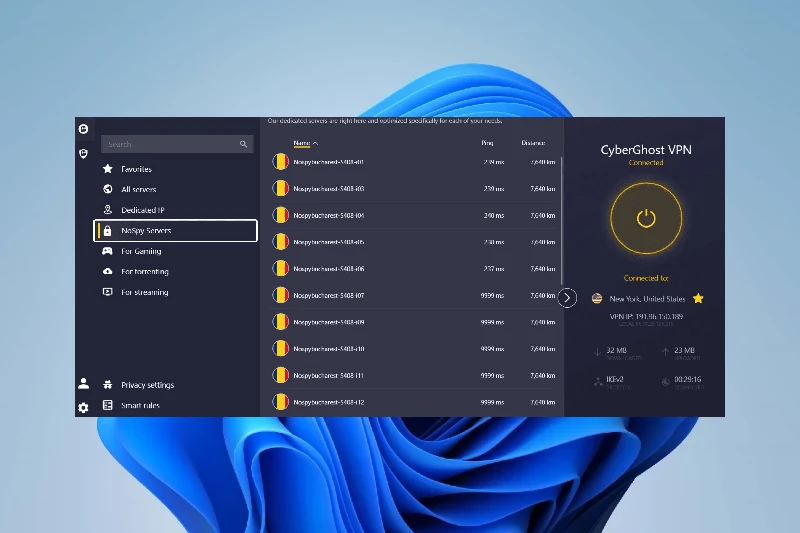Sort servers by the Ping column
This screenshot has width=800, height=533.
(487, 143)
